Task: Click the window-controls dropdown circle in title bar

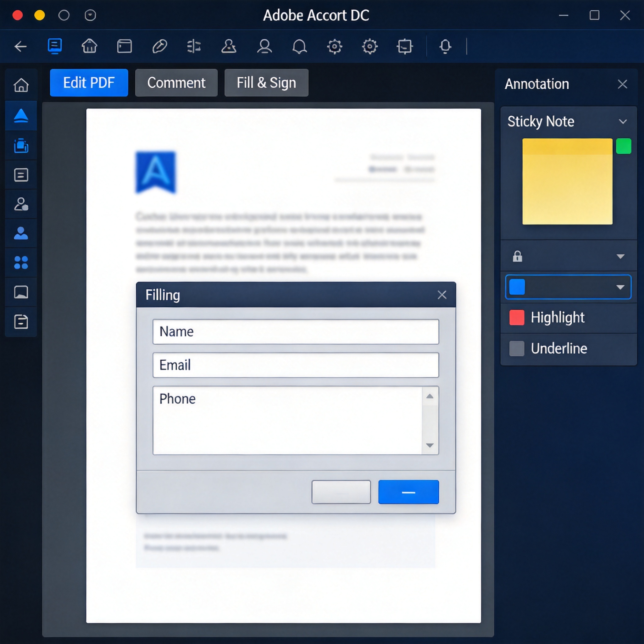Action: tap(90, 15)
